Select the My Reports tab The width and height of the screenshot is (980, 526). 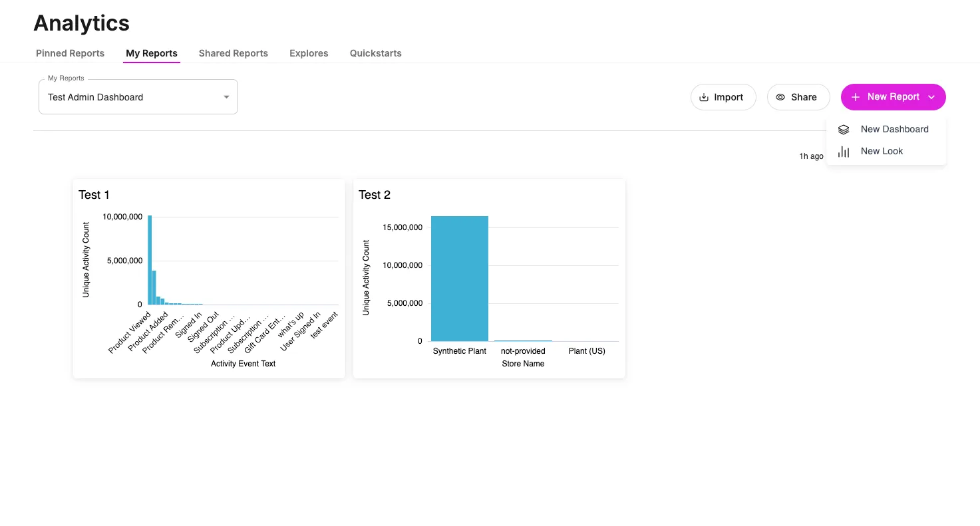[x=152, y=53]
